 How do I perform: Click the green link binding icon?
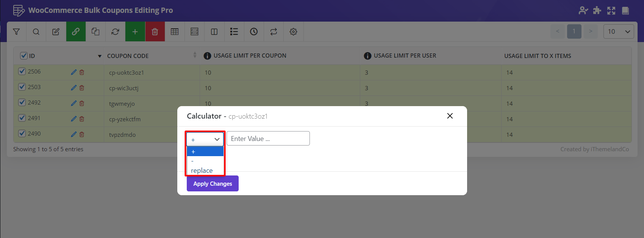[x=76, y=32]
